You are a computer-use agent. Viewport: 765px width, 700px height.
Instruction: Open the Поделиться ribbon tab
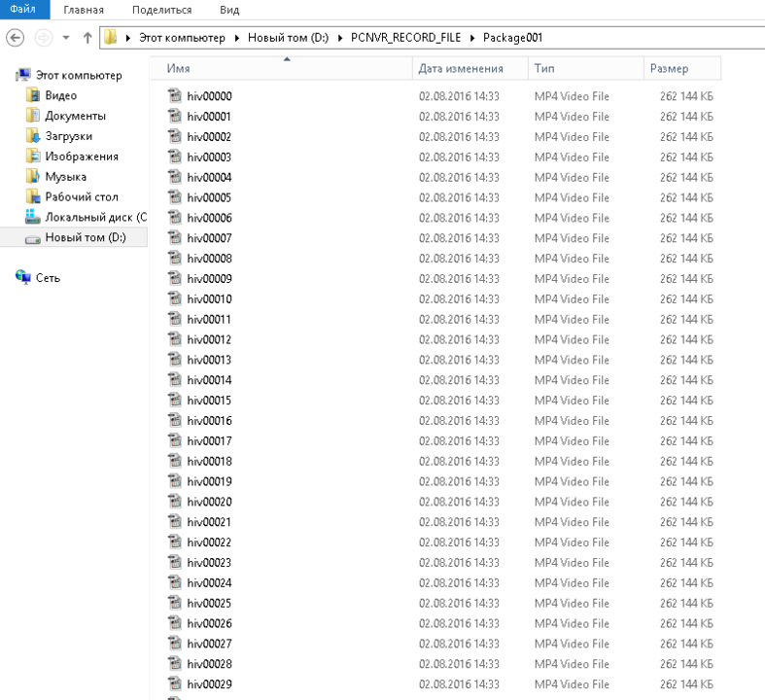tap(162, 10)
